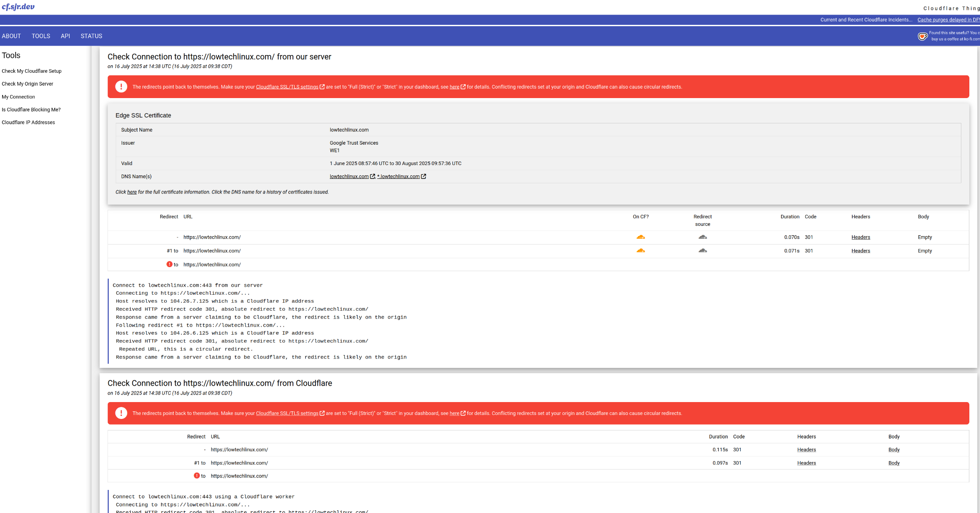Image resolution: width=980 pixels, height=513 pixels.
Task: Open full certificate information via here link
Action: point(132,192)
